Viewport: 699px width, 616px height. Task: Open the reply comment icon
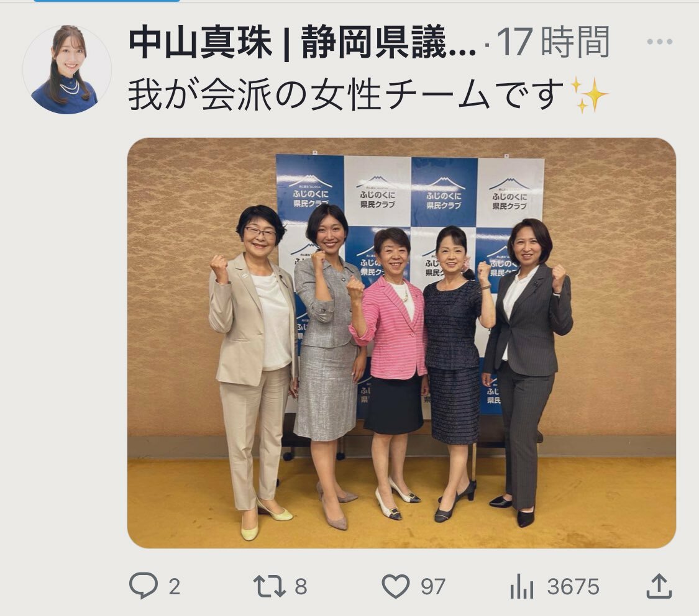143,586
